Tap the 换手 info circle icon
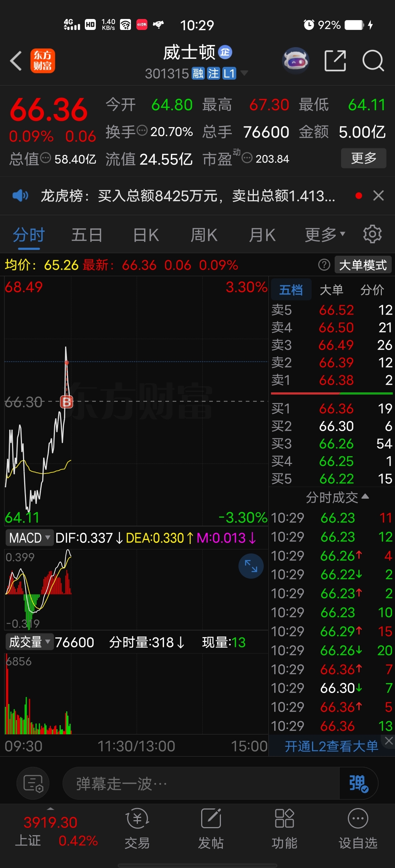The width and height of the screenshot is (395, 868). [142, 130]
